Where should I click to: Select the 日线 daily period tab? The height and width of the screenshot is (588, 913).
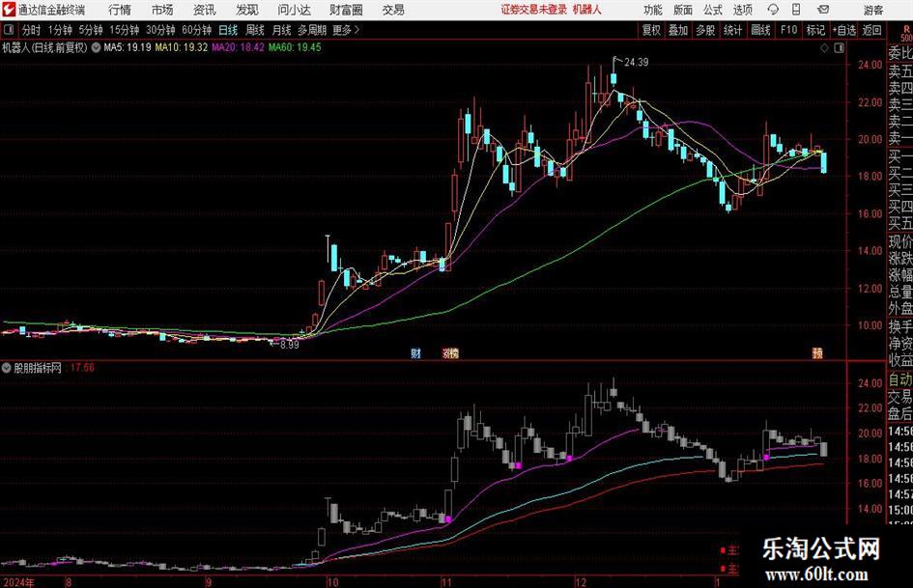click(228, 30)
